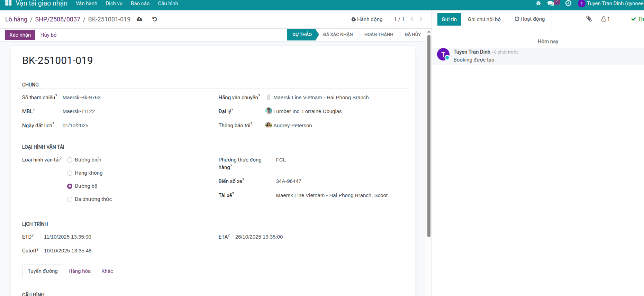Select the Hàng không radio option
The width and height of the screenshot is (644, 296).
pos(70,173)
